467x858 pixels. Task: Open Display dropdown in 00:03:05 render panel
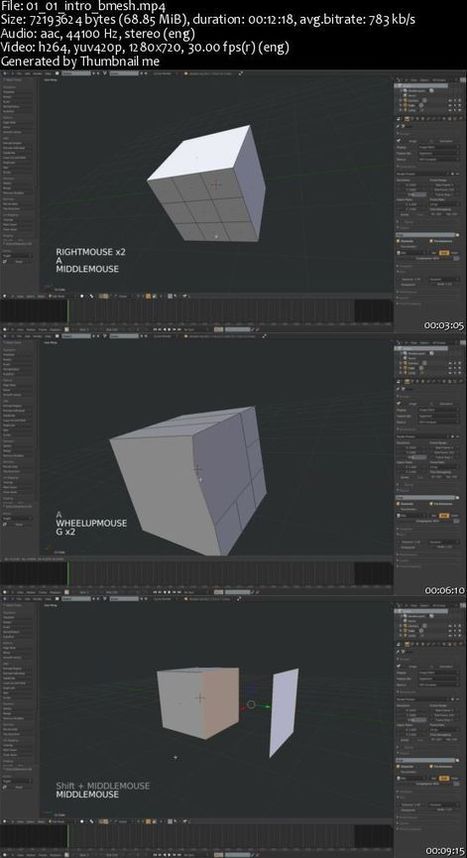coord(438,147)
